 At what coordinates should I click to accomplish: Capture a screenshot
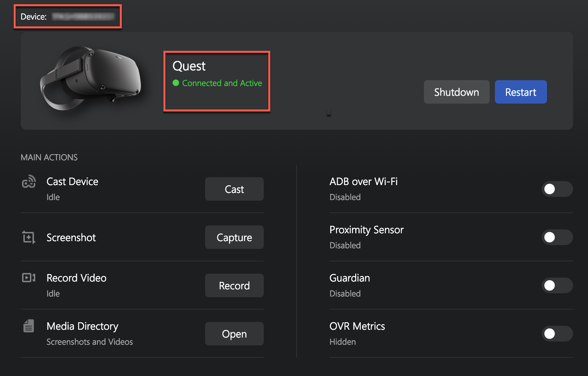coord(234,237)
